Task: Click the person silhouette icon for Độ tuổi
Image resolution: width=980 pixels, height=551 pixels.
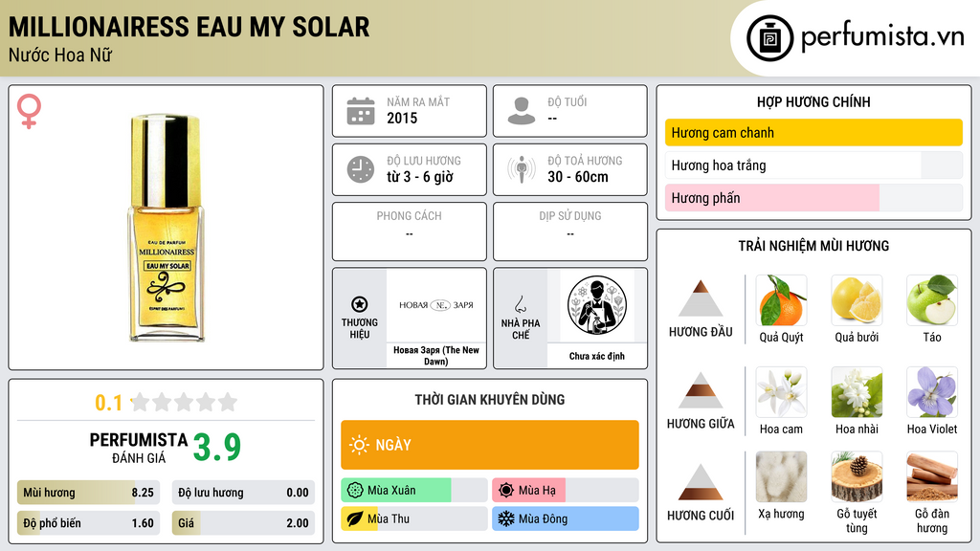Action: coord(522,111)
